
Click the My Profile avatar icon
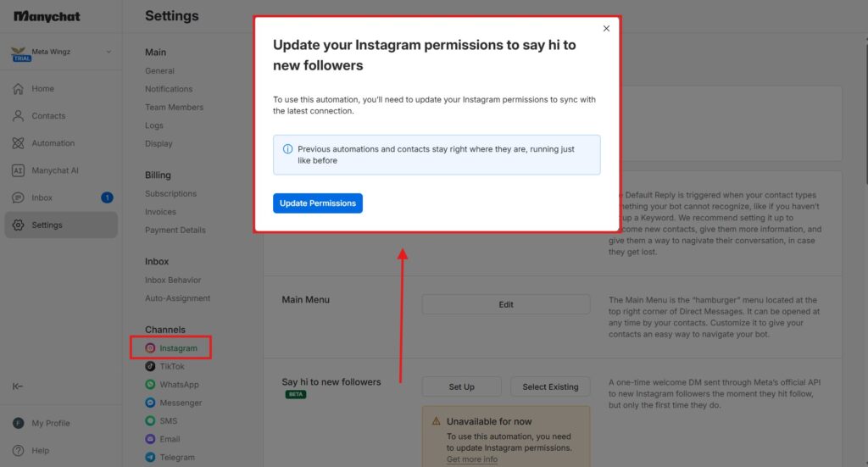coord(19,423)
